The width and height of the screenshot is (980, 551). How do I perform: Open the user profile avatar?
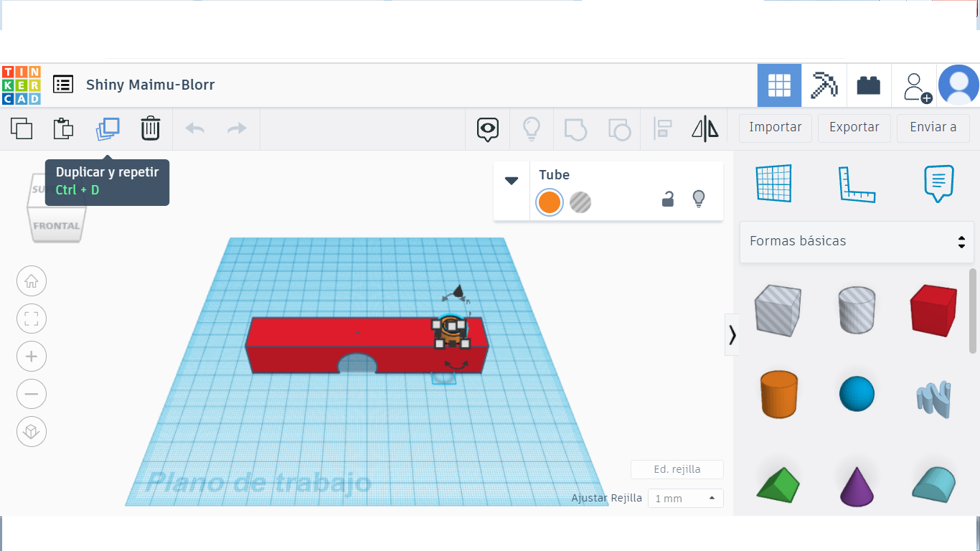958,85
